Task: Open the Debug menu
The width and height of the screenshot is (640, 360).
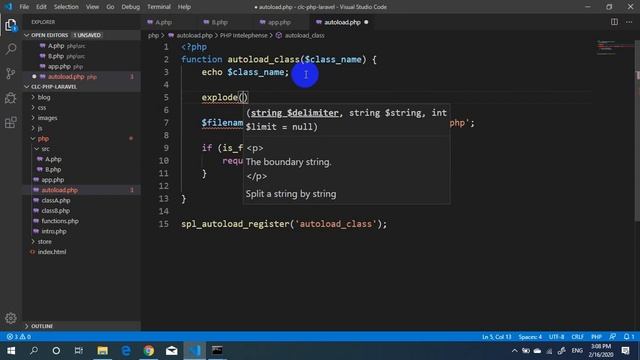Action: (131, 7)
